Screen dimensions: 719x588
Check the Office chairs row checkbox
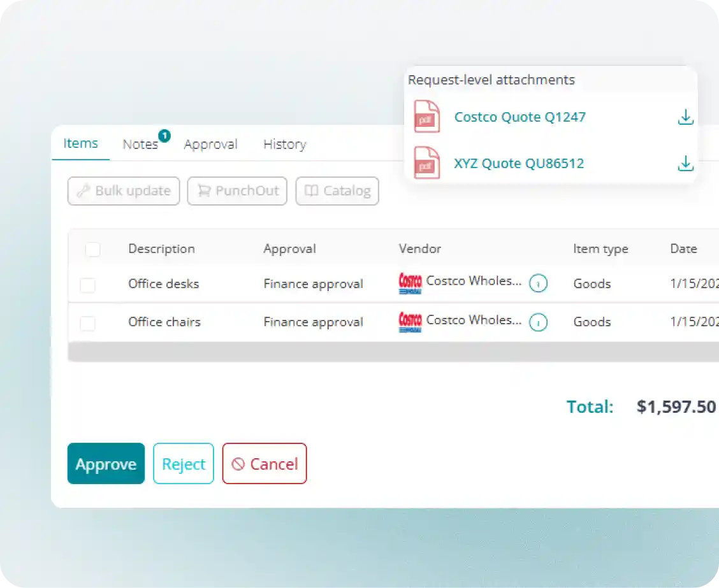87,323
